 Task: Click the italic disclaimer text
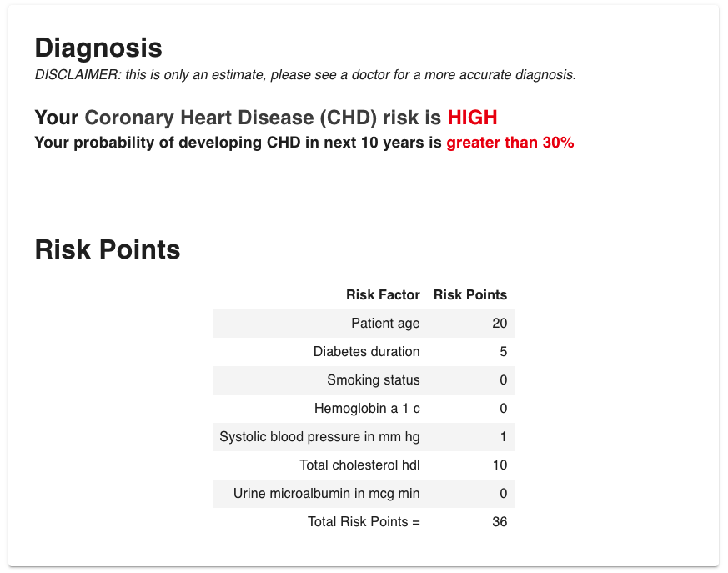(x=305, y=75)
